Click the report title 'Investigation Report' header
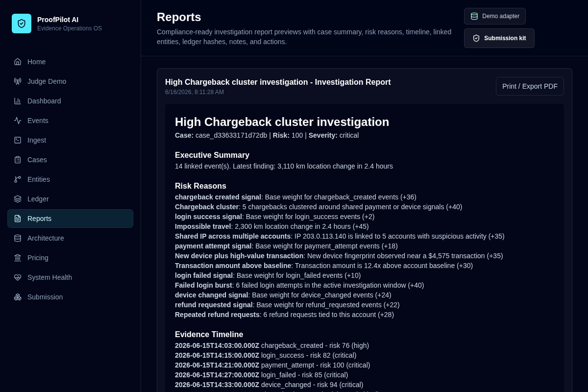The width and height of the screenshot is (588, 392). (x=278, y=82)
